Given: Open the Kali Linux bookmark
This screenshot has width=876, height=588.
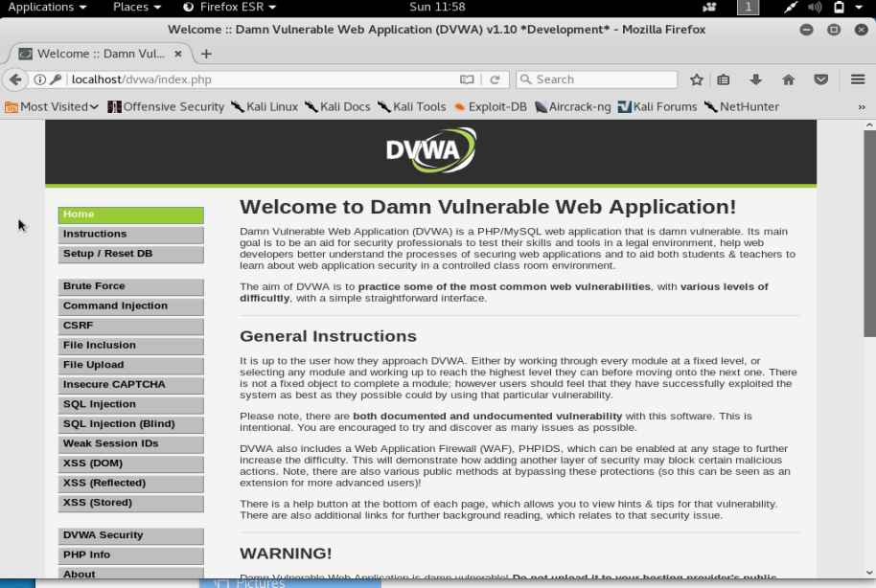Looking at the screenshot, I should pos(265,106).
